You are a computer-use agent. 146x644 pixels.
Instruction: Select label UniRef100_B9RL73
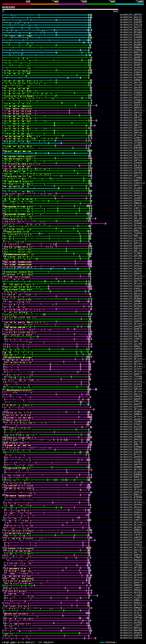click(x=131, y=445)
